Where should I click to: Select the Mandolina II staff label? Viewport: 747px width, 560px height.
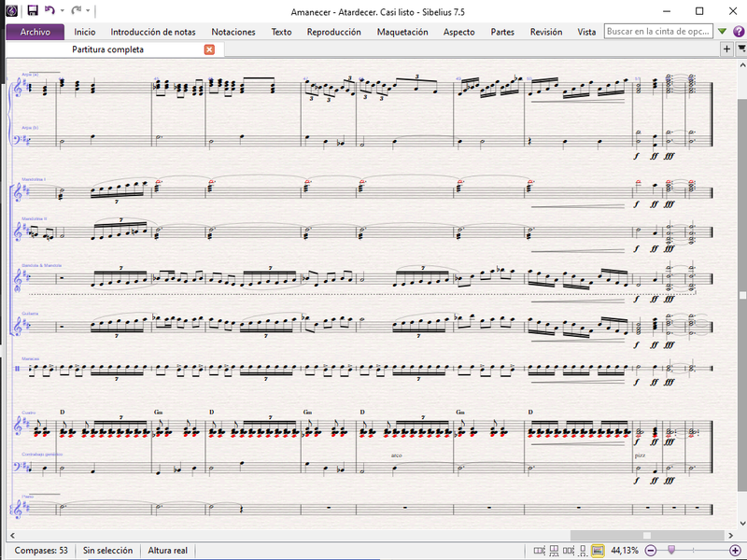(35, 218)
